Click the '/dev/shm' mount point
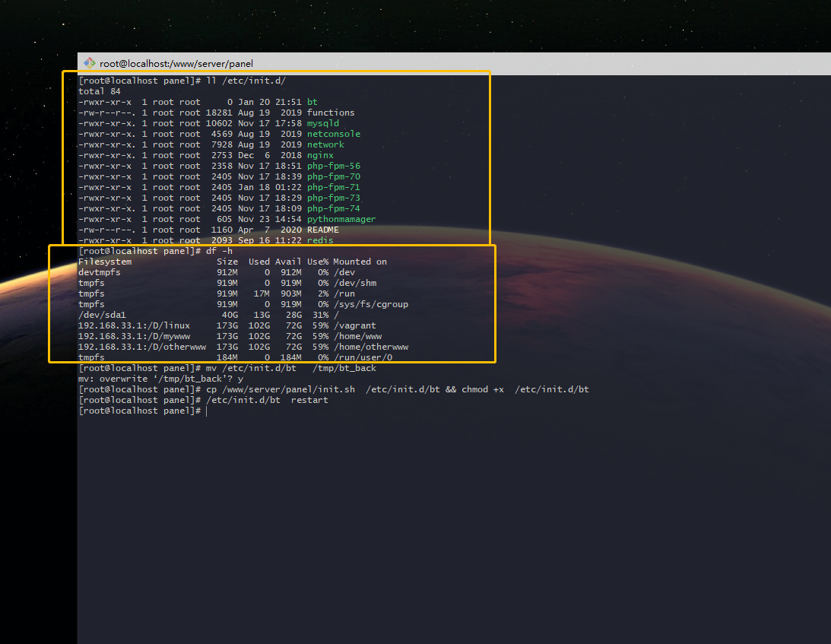Image resolution: width=831 pixels, height=644 pixels. [355, 283]
